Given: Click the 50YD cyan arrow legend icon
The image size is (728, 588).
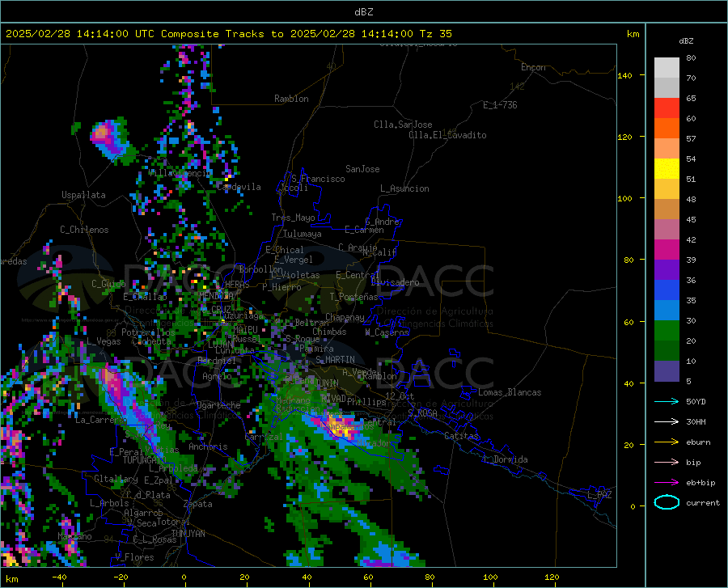Looking at the screenshot, I should 667,401.
